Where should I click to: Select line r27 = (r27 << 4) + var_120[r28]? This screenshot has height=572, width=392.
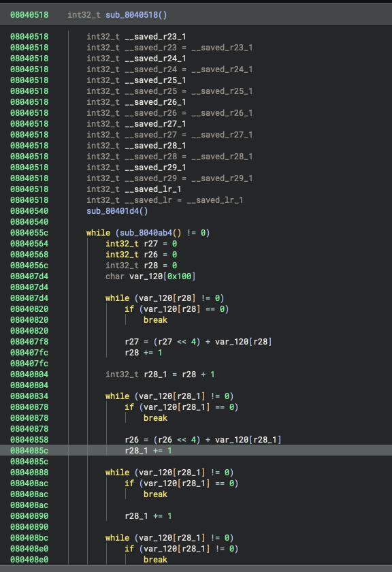(x=198, y=342)
